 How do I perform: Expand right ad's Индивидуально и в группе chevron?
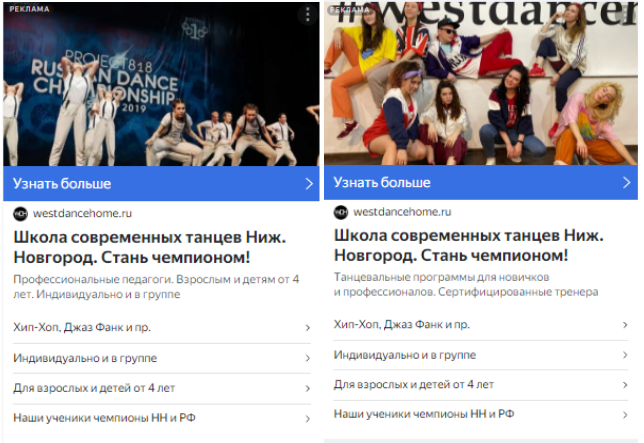[625, 355]
